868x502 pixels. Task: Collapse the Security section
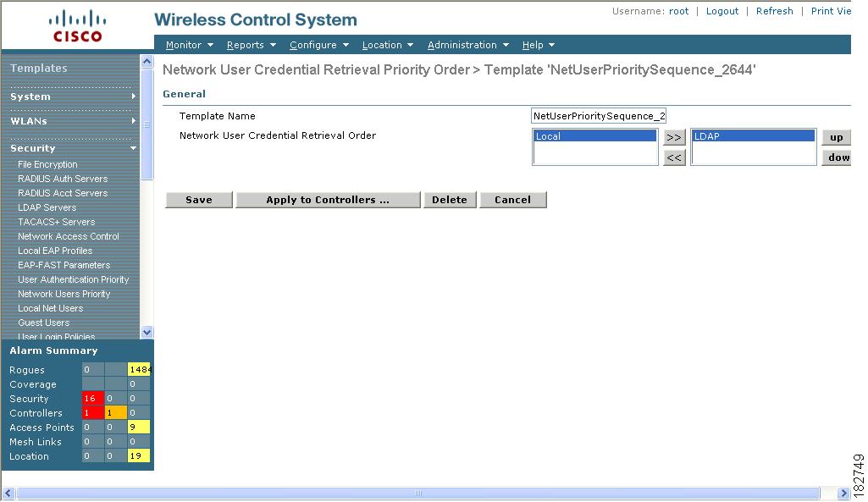click(73, 148)
